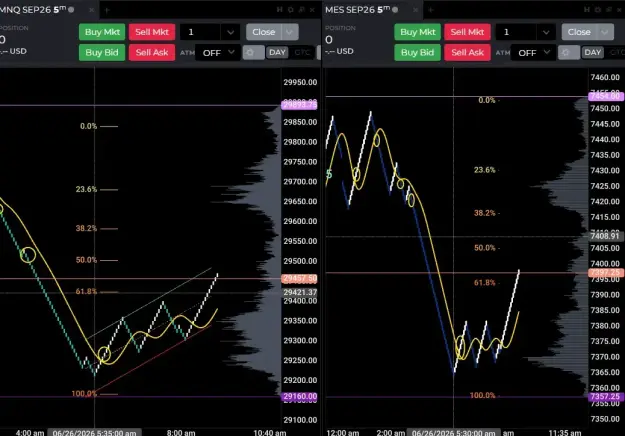Click the quantity field showing 1 in MNQ panel
The width and height of the screenshot is (625, 436).
(200, 32)
